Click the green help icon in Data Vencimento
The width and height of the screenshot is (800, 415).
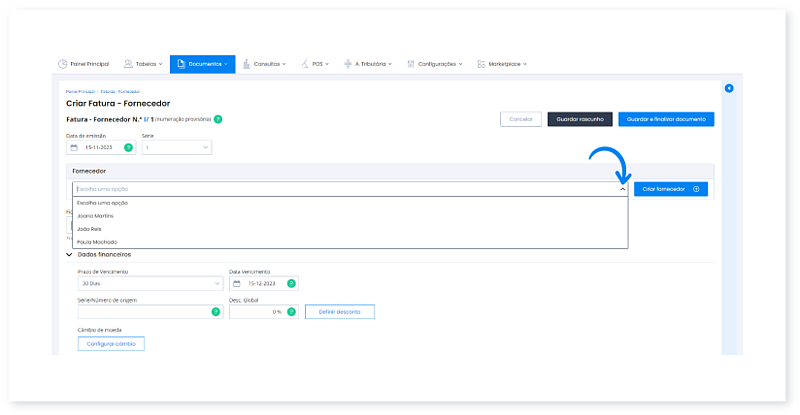(x=292, y=283)
